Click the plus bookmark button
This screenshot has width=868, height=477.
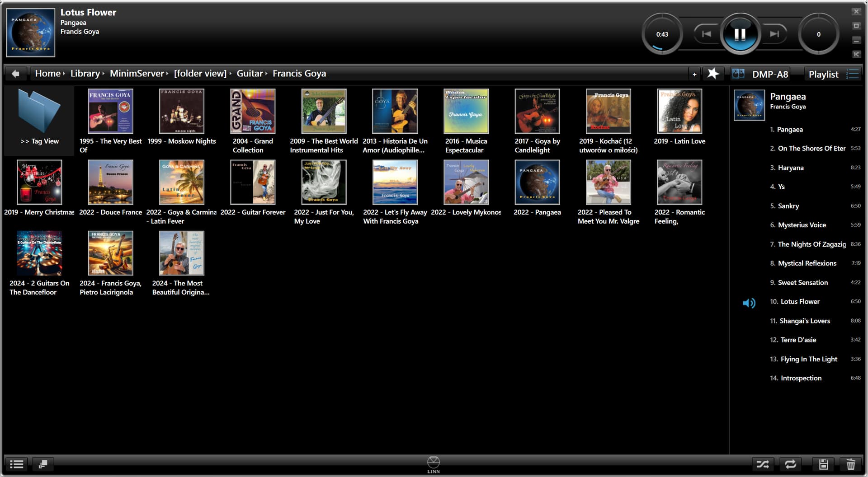(694, 74)
